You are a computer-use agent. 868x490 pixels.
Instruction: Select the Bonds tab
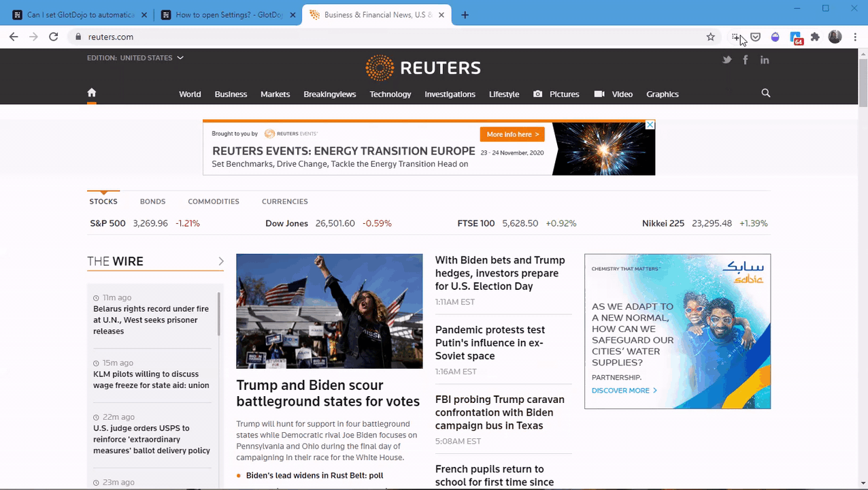[x=152, y=201]
